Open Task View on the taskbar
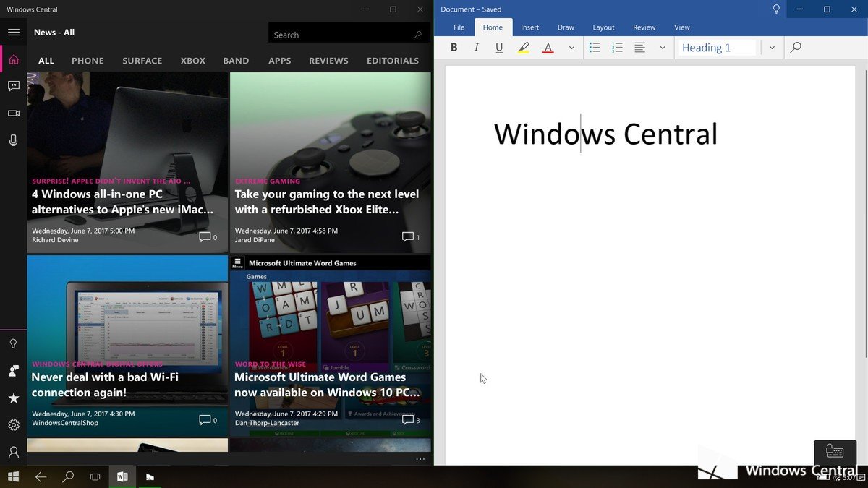Screen dimensions: 868x488 coord(95,476)
